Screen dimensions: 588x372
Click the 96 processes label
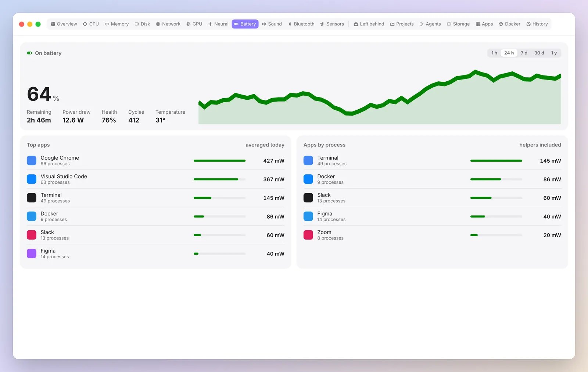click(55, 164)
